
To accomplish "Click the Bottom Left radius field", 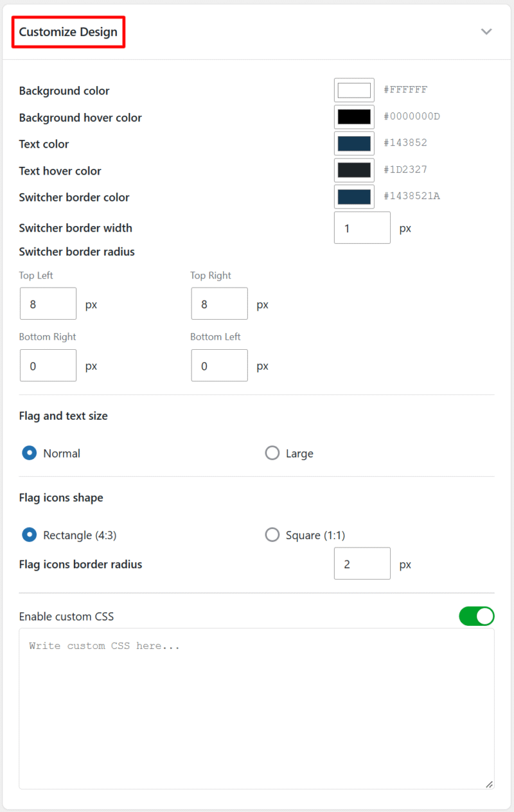I will pyautogui.click(x=220, y=365).
